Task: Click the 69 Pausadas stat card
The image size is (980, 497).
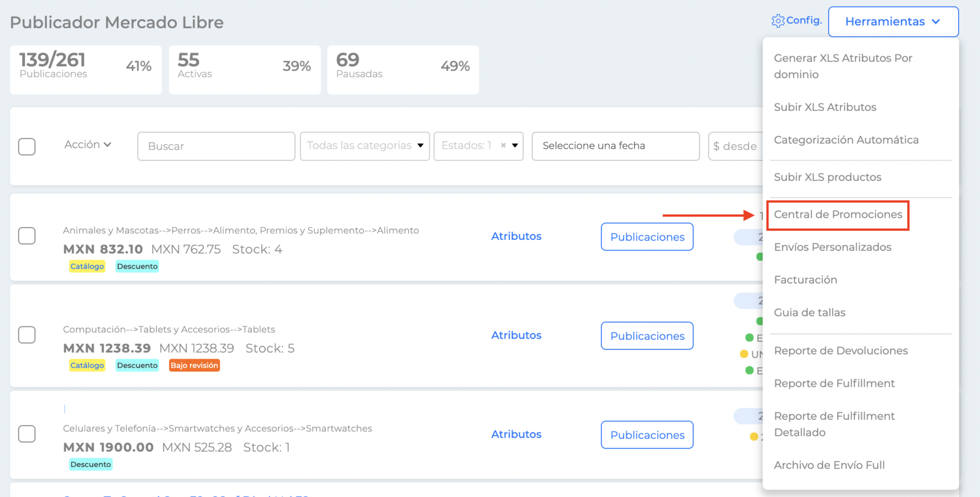Action: click(403, 70)
